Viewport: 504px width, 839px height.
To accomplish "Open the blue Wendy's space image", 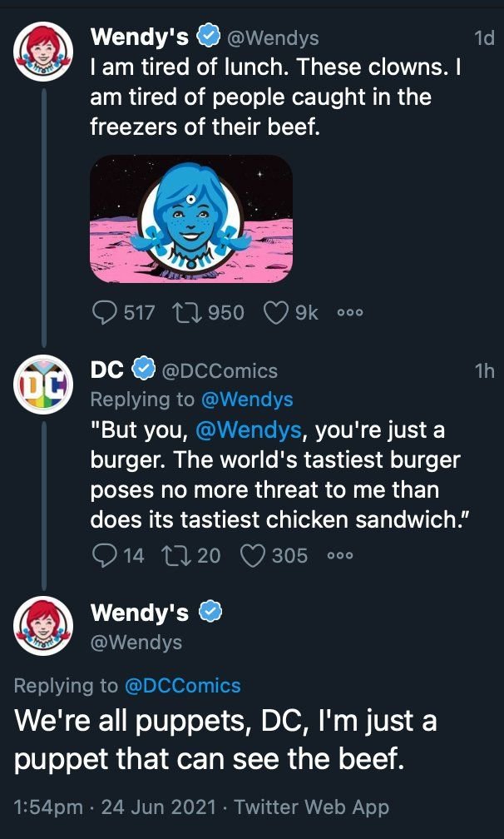I will 191,219.
